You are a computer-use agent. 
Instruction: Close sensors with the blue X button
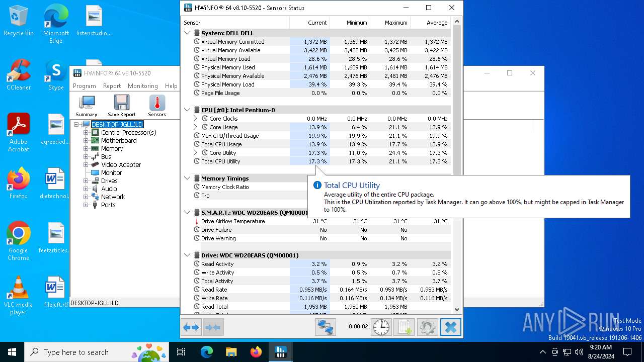coord(450,327)
